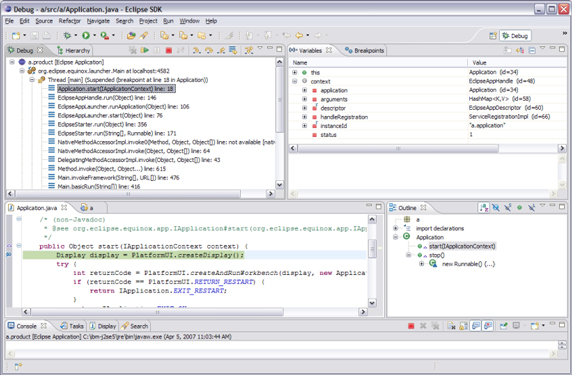
Task: Open the Refactor menu
Action: point(70,21)
